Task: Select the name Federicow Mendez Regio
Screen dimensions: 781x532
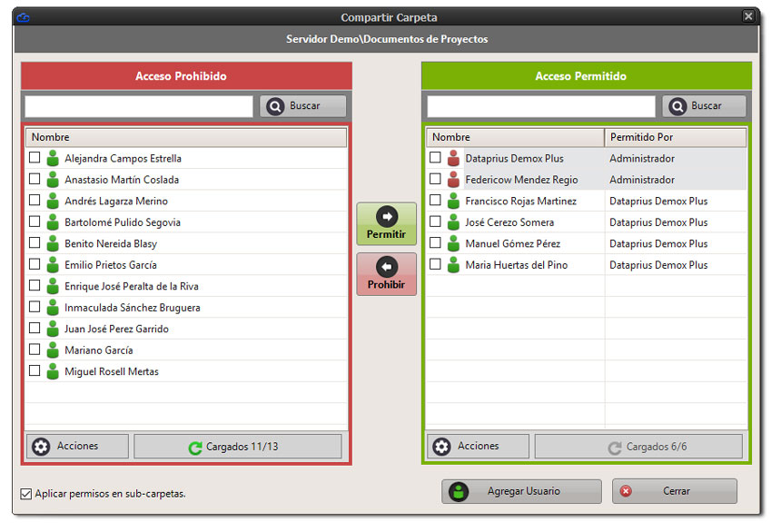Action: 521,180
